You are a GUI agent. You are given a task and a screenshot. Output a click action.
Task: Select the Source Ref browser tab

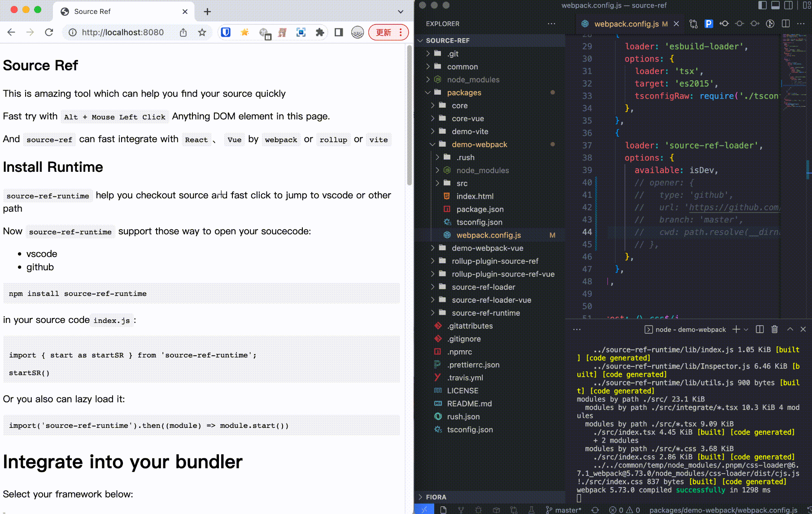tap(124, 12)
